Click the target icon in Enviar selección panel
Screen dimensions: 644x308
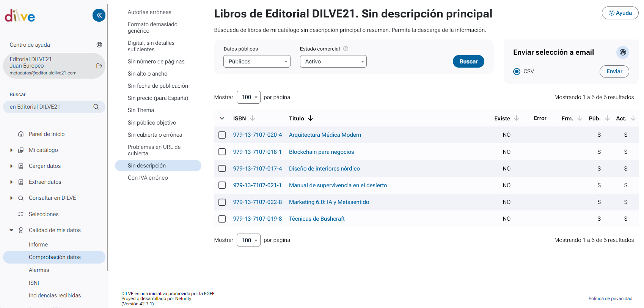pyautogui.click(x=623, y=52)
